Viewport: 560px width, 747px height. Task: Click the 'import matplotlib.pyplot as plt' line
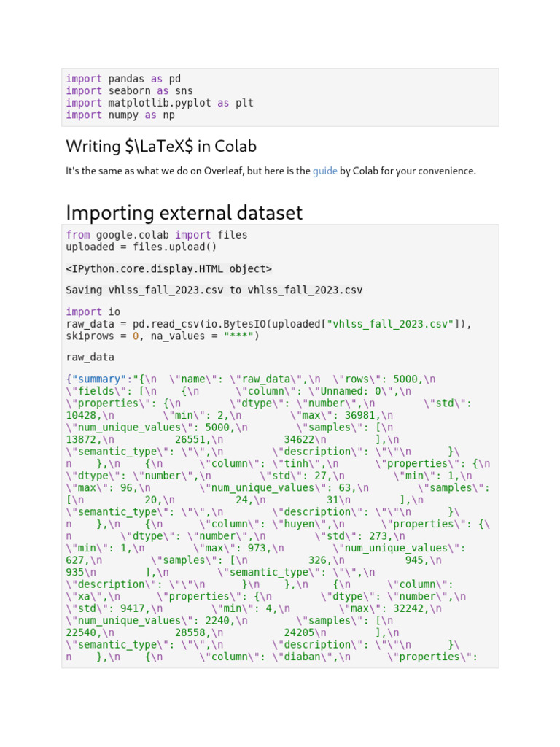tap(160, 103)
